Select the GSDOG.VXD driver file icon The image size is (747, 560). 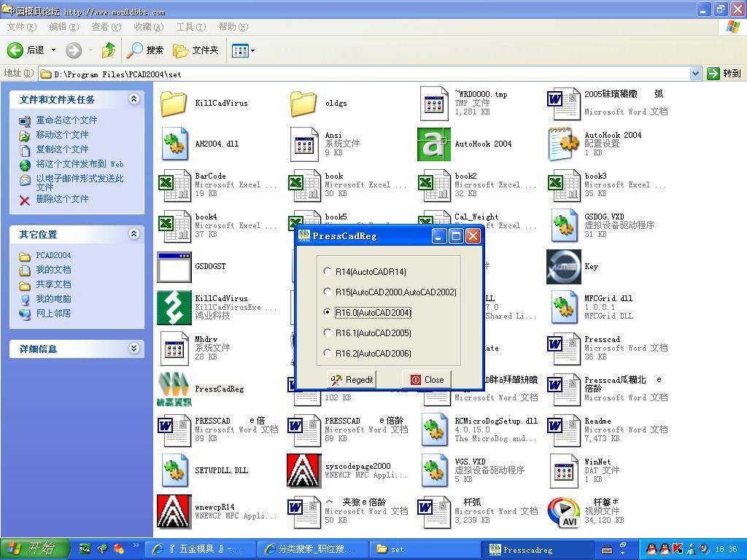point(565,225)
